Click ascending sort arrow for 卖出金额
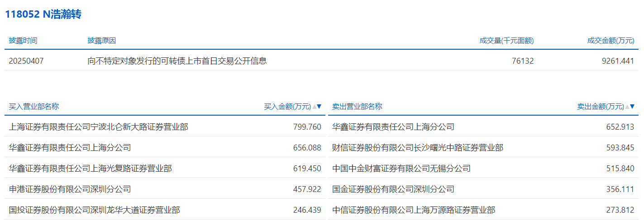The width and height of the screenshot is (644, 220). tap(627, 107)
